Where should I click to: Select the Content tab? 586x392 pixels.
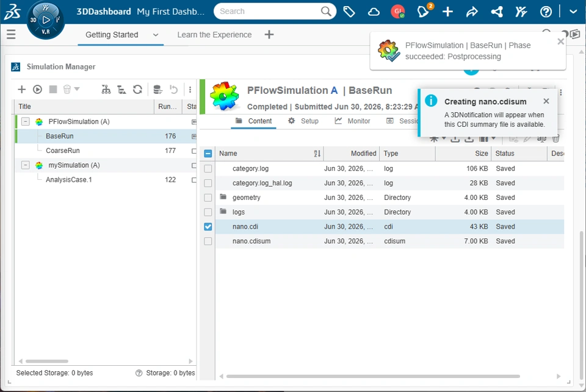pos(254,121)
